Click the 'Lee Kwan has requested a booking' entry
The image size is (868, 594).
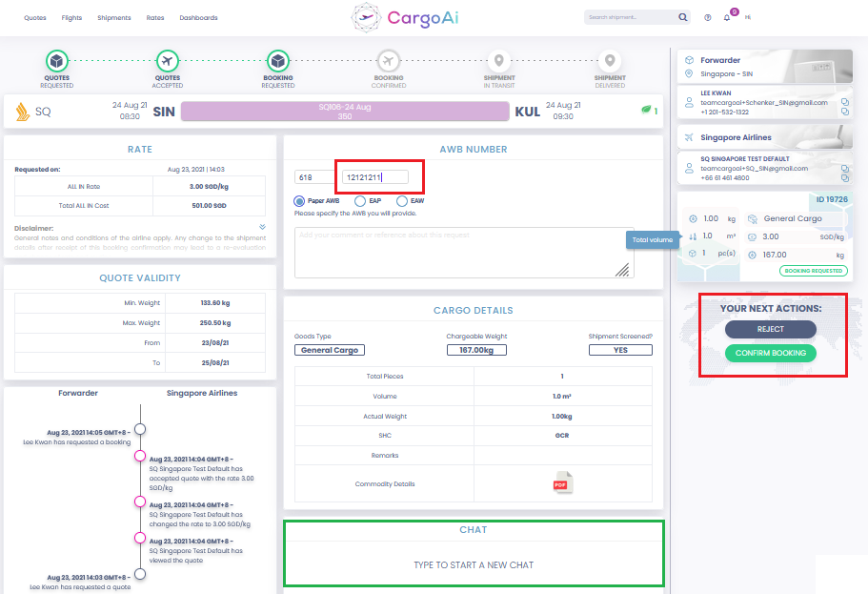pos(77,442)
